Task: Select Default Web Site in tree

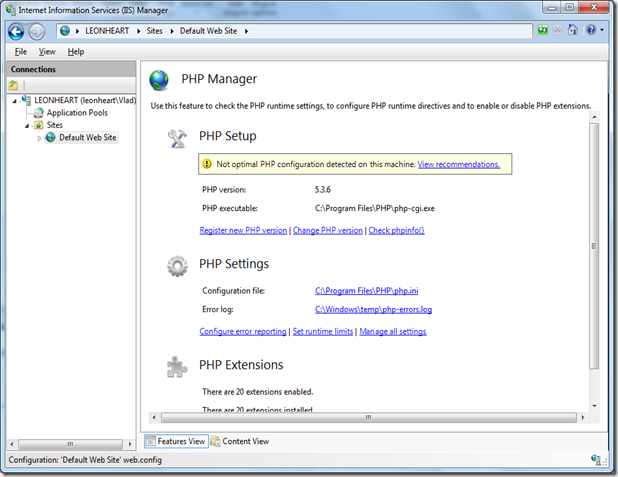Action: click(x=87, y=138)
